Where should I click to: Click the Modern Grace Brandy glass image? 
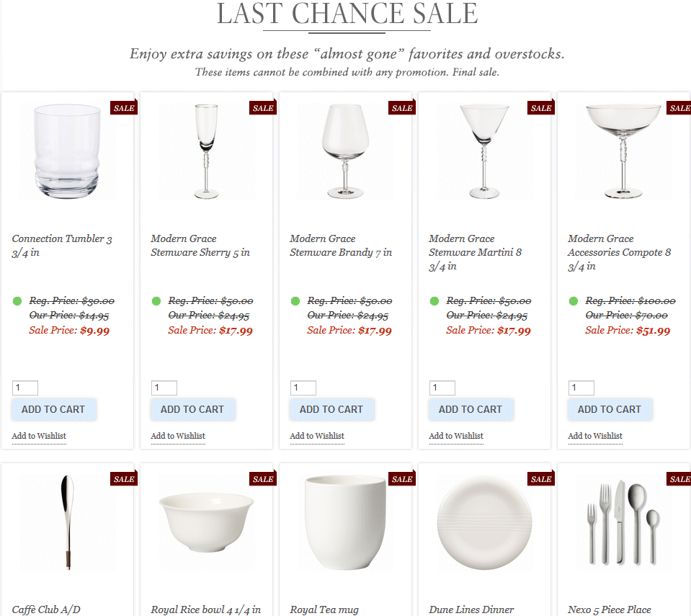345,152
